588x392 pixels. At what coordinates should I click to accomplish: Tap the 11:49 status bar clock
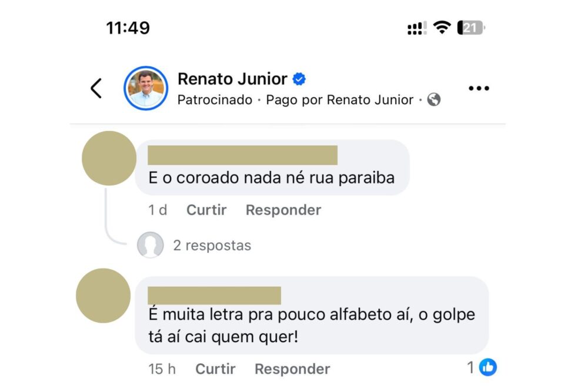click(128, 28)
